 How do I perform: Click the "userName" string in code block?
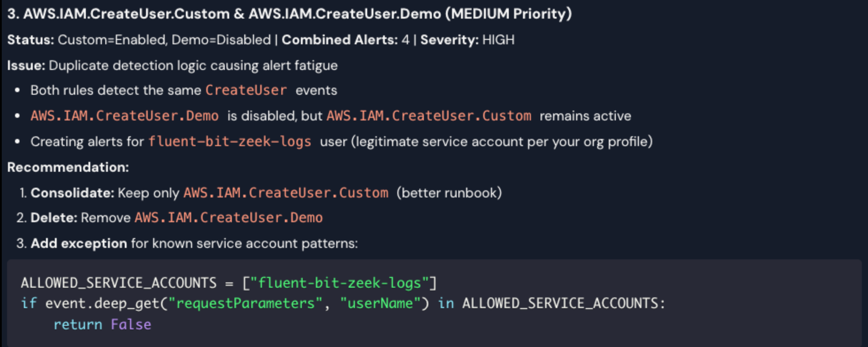(x=380, y=304)
